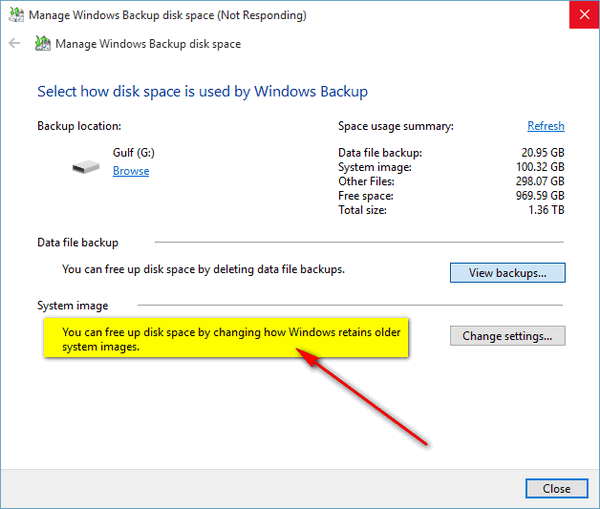Click the 'Free space:' label

366,196
